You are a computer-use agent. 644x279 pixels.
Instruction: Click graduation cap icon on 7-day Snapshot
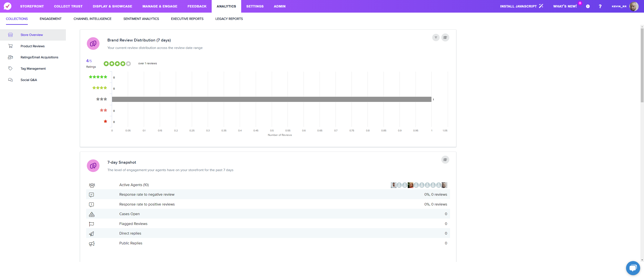[x=445, y=160]
